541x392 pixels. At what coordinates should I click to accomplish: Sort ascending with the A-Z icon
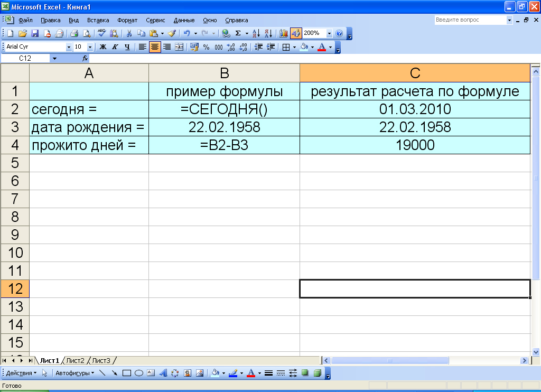256,33
